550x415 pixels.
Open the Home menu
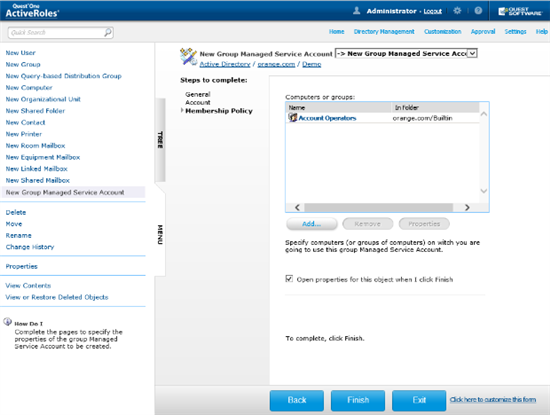point(336,32)
